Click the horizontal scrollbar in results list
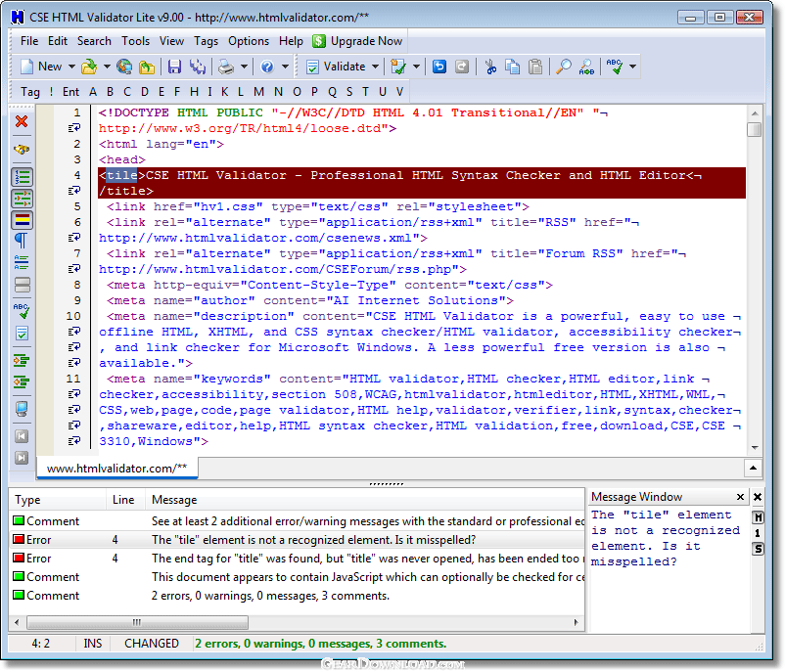Viewport: 785px width, 672px height. click(x=138, y=622)
